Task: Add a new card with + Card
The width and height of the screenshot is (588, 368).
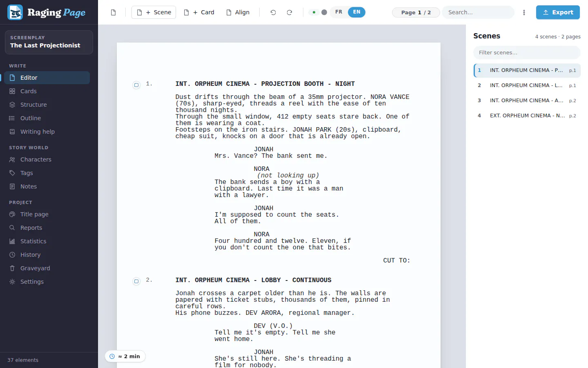Action: [x=199, y=12]
